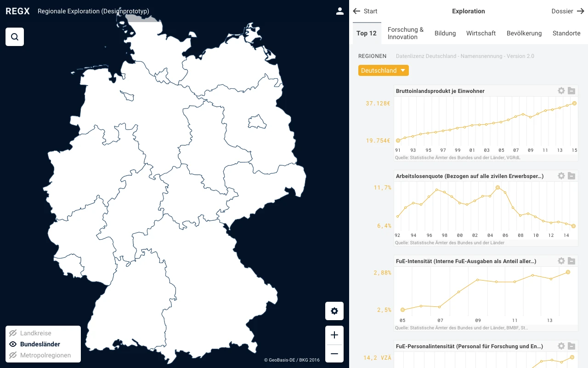Open the Forschung & Innovation tab
The width and height of the screenshot is (588, 368).
[x=406, y=33]
